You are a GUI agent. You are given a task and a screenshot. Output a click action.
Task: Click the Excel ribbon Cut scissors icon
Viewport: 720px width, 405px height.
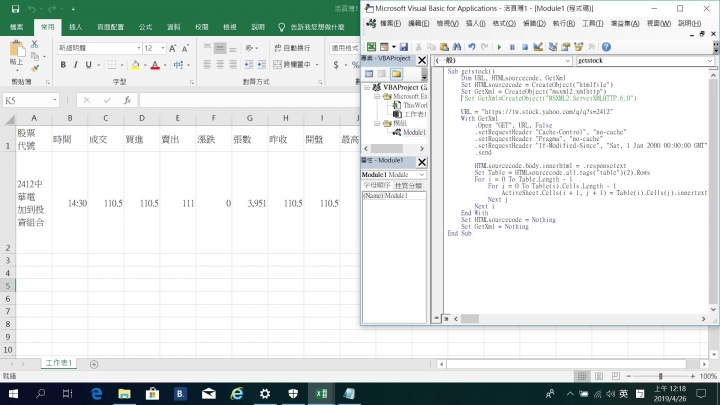coord(34,44)
